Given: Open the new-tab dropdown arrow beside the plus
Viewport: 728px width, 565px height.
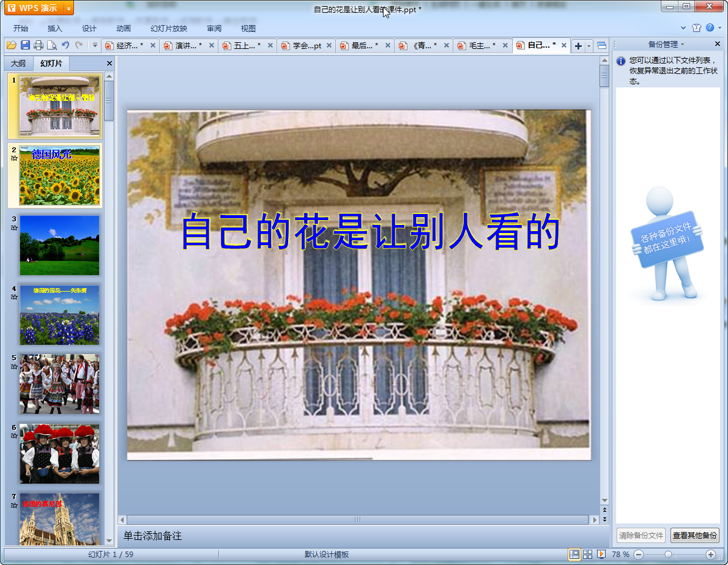Looking at the screenshot, I should [589, 46].
